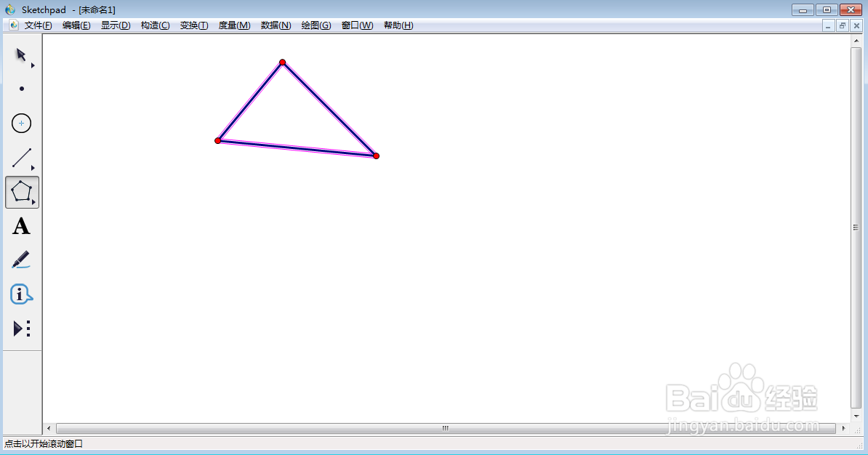Viewport: 868px width, 455px height.
Task: Close the inner document window
Action: point(857,25)
